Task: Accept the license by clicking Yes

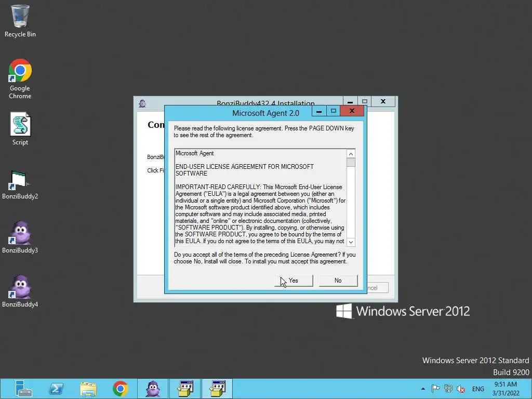Action: coord(294,281)
